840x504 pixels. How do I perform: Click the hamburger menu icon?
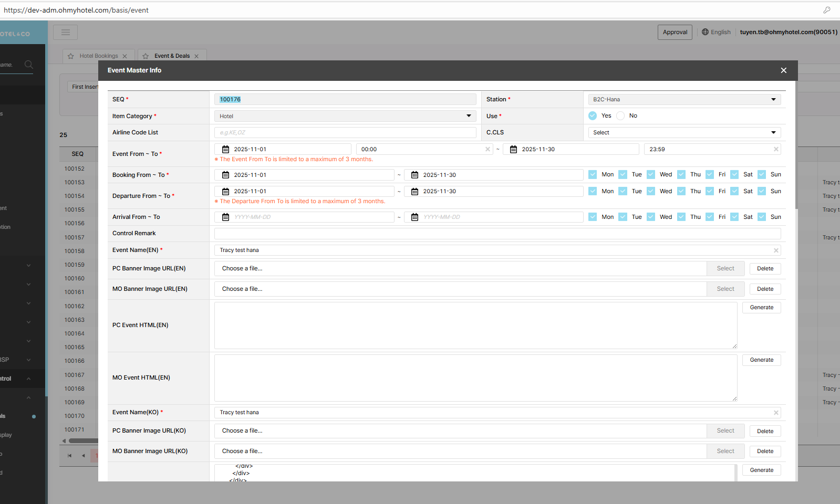click(65, 33)
